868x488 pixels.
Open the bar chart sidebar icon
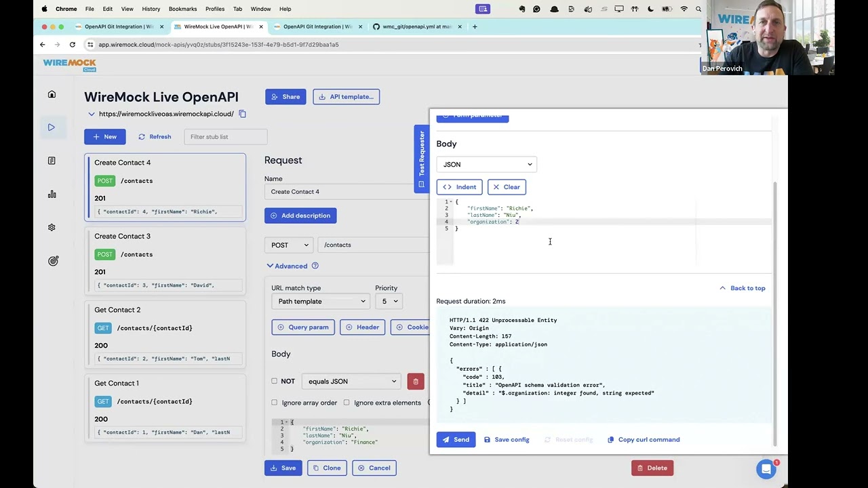click(x=52, y=195)
